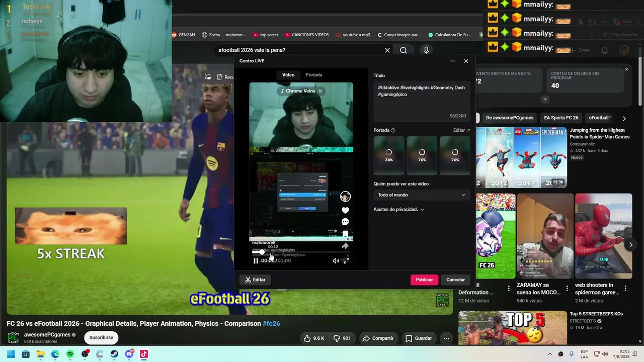
Task: Pause the preview video in Centro LIVE
Action: click(x=256, y=260)
